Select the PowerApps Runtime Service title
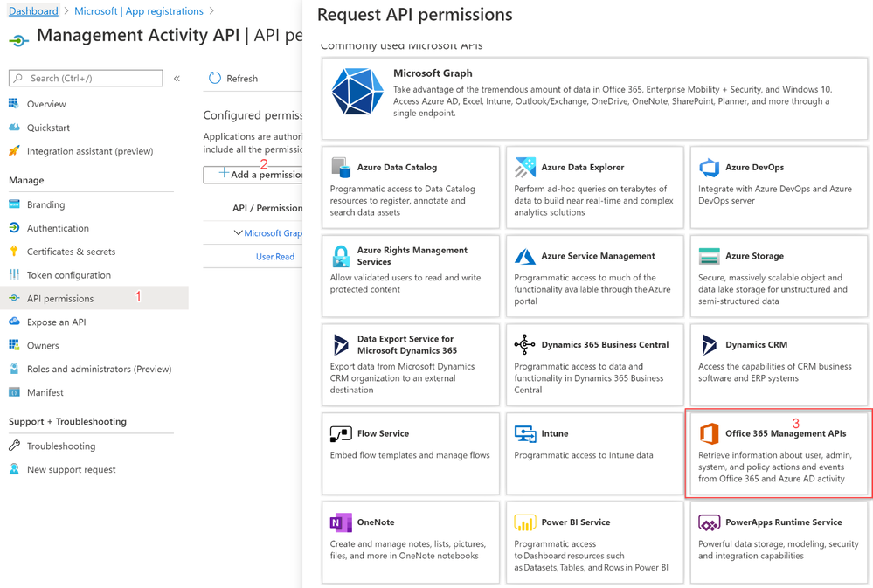873x588 pixels. point(783,522)
